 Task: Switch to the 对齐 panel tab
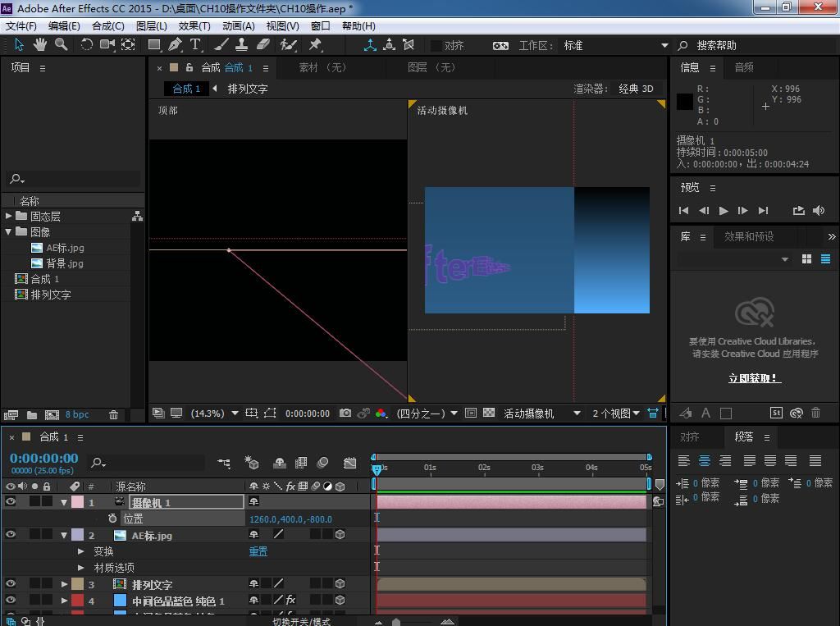pyautogui.click(x=689, y=436)
